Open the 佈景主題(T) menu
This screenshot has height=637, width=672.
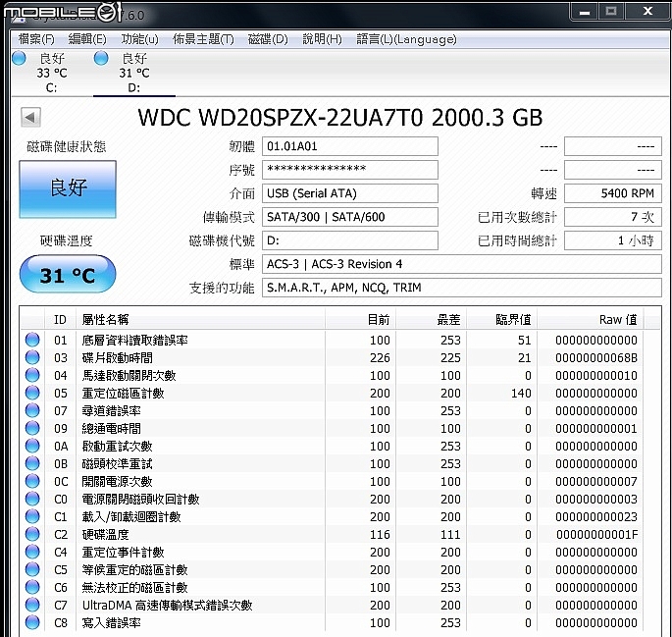click(203, 39)
